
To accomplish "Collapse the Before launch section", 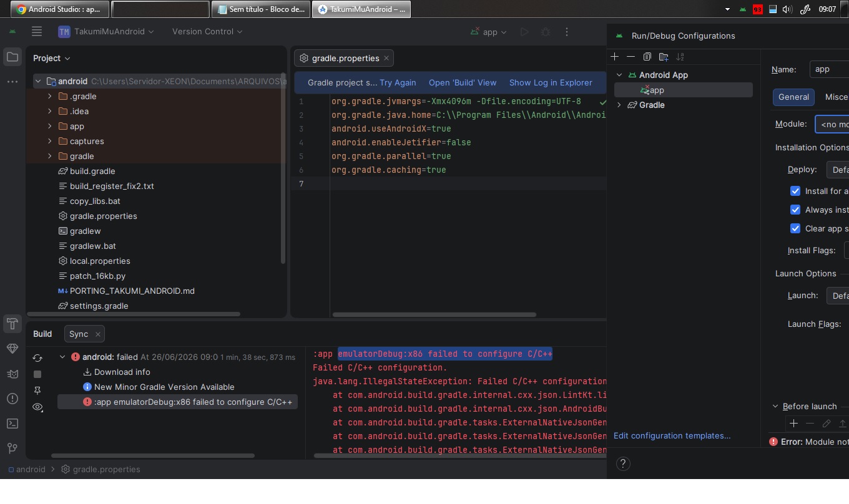I will pyautogui.click(x=775, y=407).
